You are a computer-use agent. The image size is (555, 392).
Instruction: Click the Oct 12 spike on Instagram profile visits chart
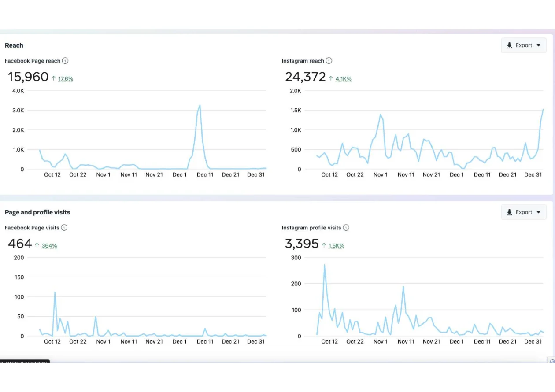click(325, 265)
